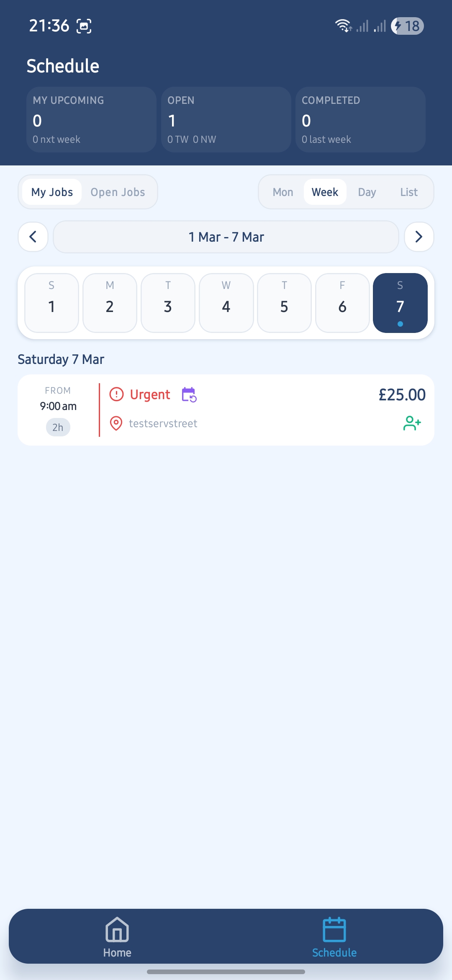The image size is (452, 980).
Task: Tap the red urgent alert icon
Action: 116,394
